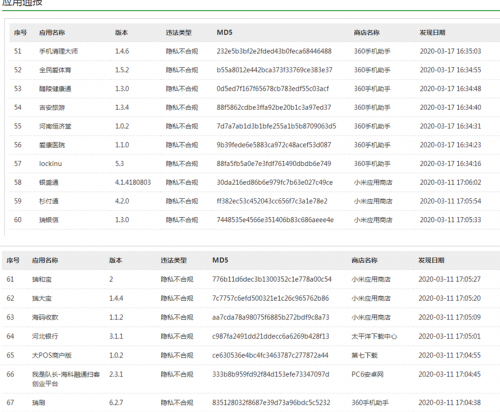Select version 3.1.1 of 河北银行

(116, 336)
